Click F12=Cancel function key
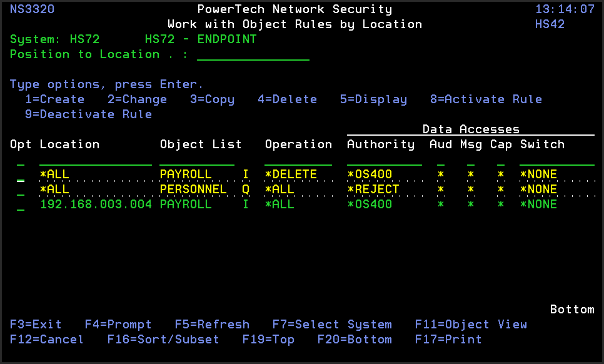 pos(47,340)
